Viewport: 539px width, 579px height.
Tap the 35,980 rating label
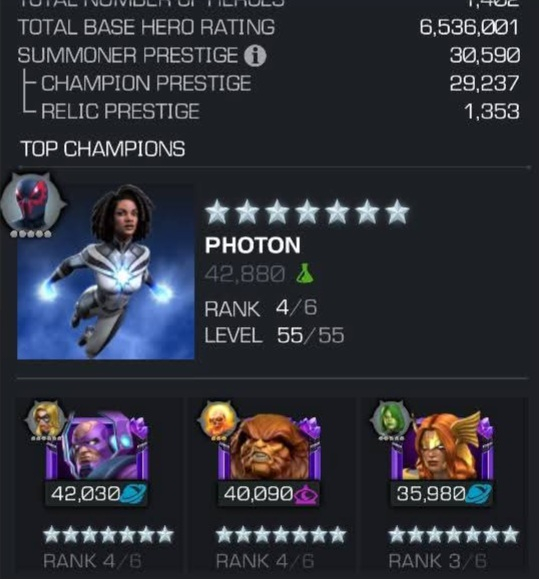(x=431, y=494)
